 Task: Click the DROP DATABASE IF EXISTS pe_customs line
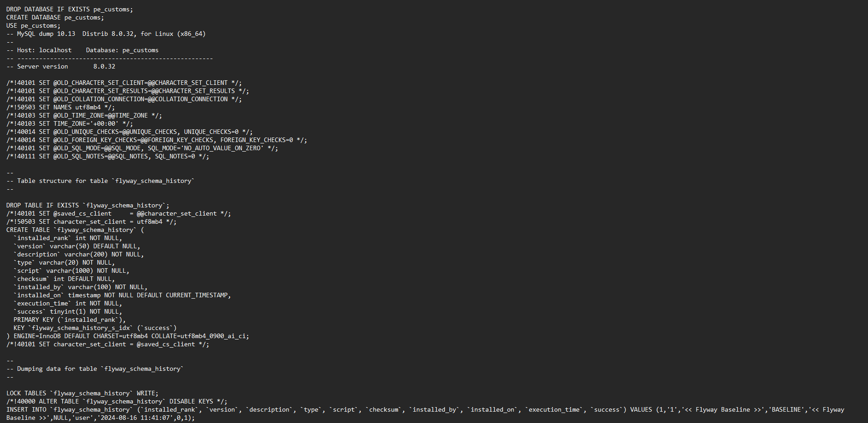click(70, 9)
